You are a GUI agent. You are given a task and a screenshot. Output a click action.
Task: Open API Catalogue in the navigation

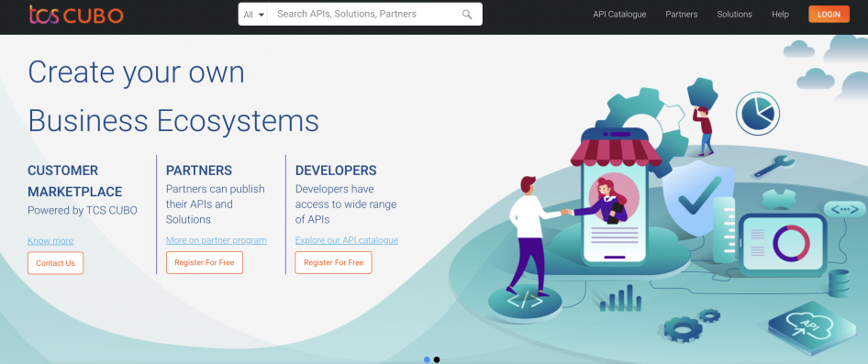[619, 15]
